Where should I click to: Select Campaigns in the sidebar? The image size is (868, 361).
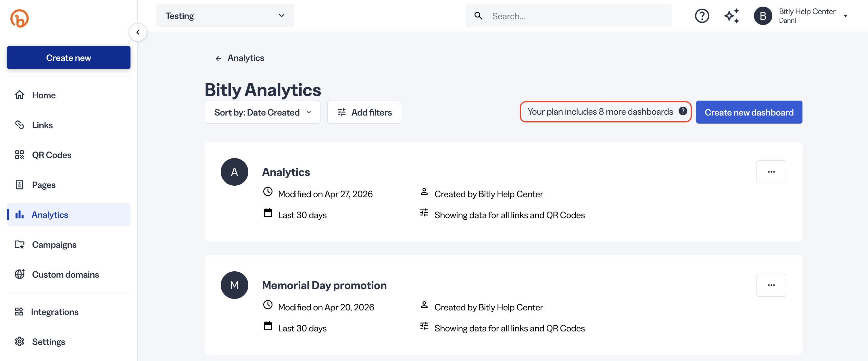coord(69,244)
